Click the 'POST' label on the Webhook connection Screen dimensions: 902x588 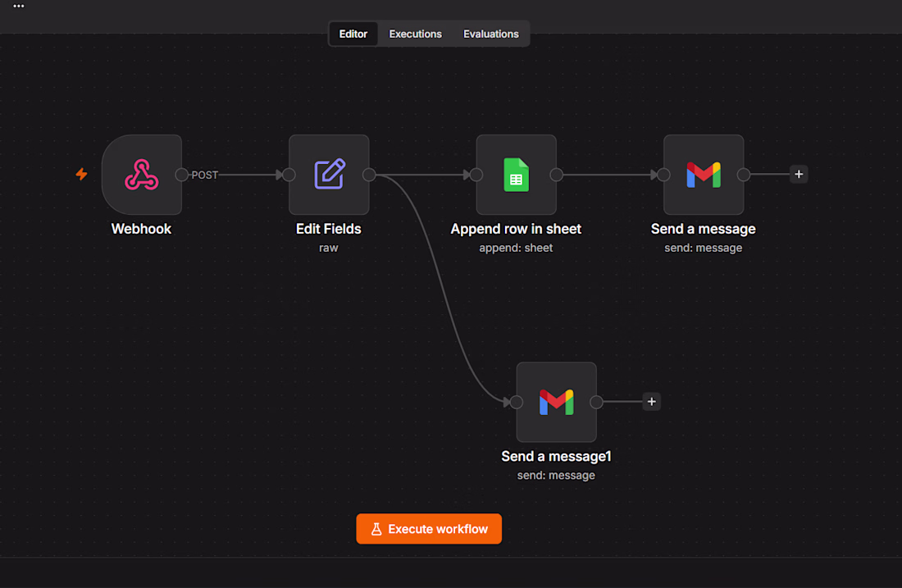tap(205, 175)
